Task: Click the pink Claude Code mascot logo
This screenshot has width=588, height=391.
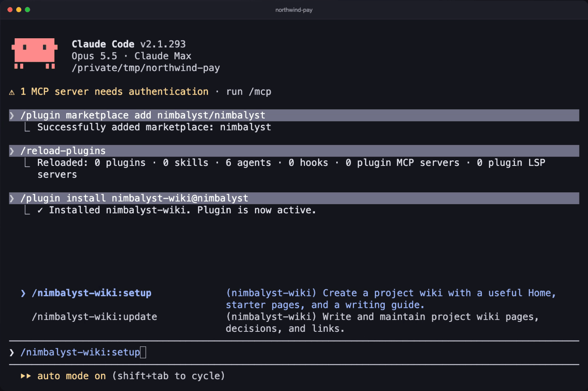Action: (x=35, y=53)
